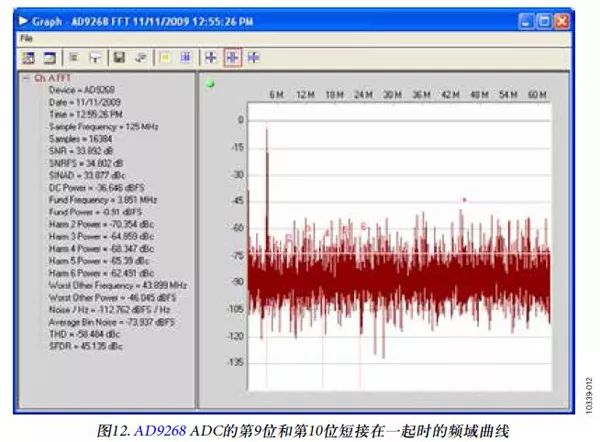
Task: Click the blue window icon in toolbar
Action: tap(49, 58)
